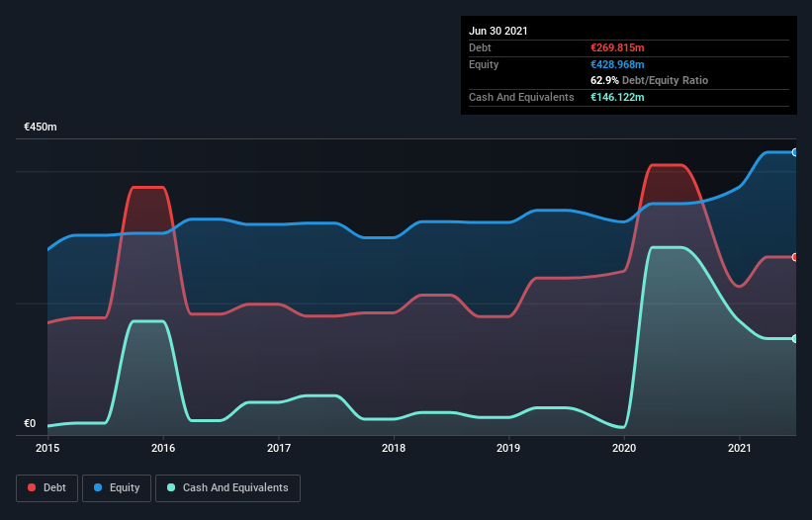
Task: Click the 2018 x-axis label
Action: [x=394, y=448]
